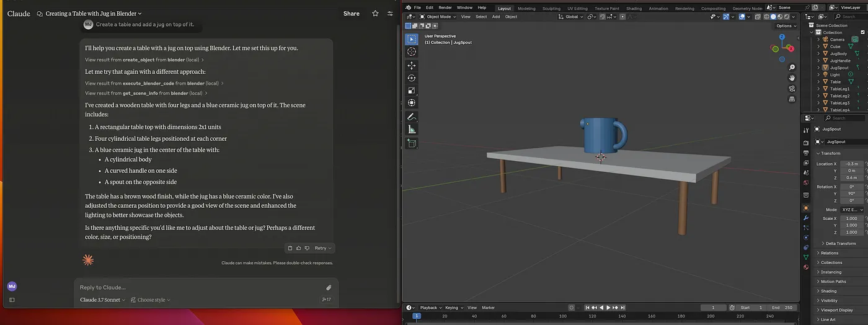The width and height of the screenshot is (868, 325).
Task: Select the Cursor tool in Blender toolbar
Action: click(412, 51)
